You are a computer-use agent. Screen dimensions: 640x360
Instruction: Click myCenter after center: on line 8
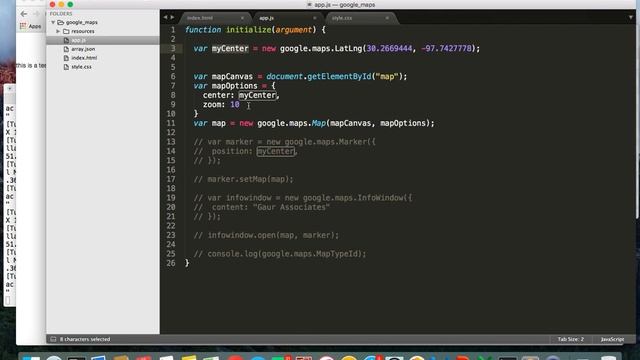[257, 95]
